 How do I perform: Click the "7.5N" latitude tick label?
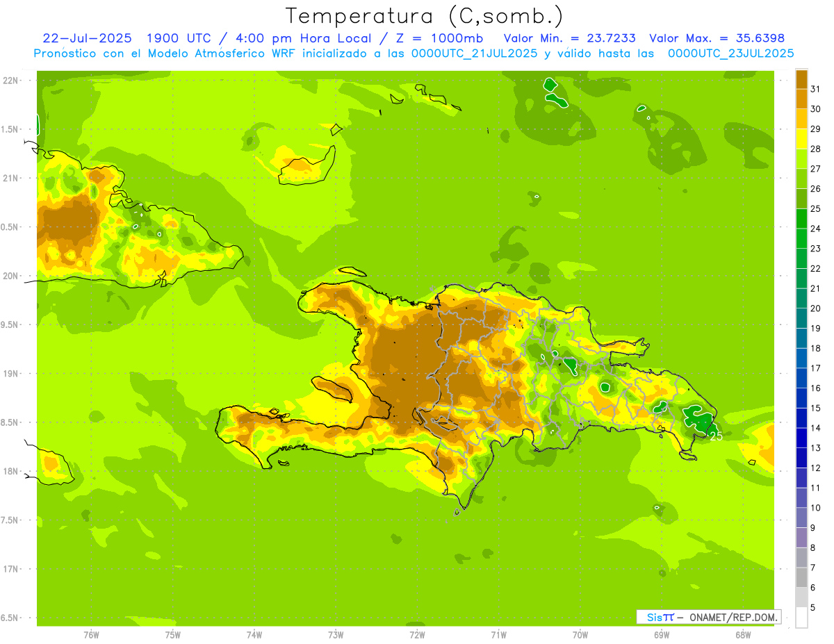(10, 520)
